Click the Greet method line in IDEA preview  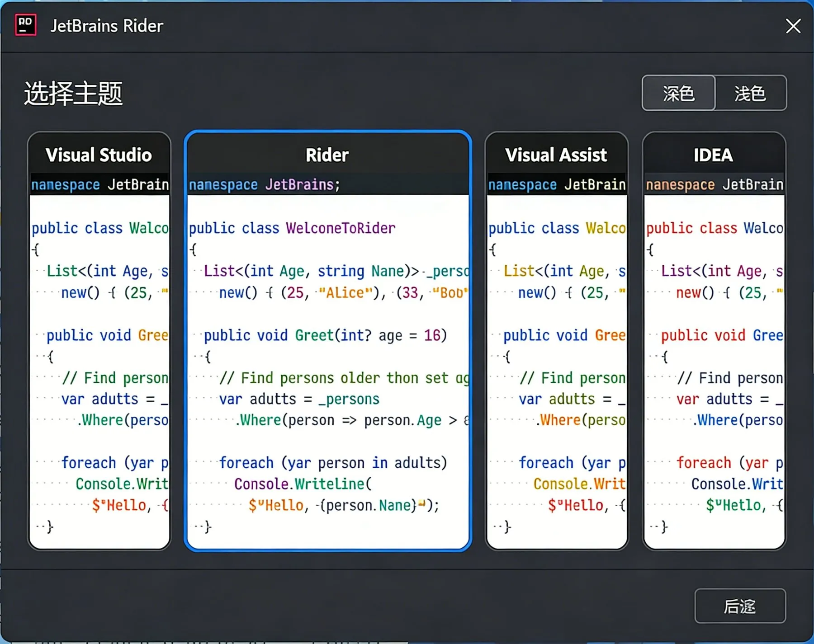(722, 335)
